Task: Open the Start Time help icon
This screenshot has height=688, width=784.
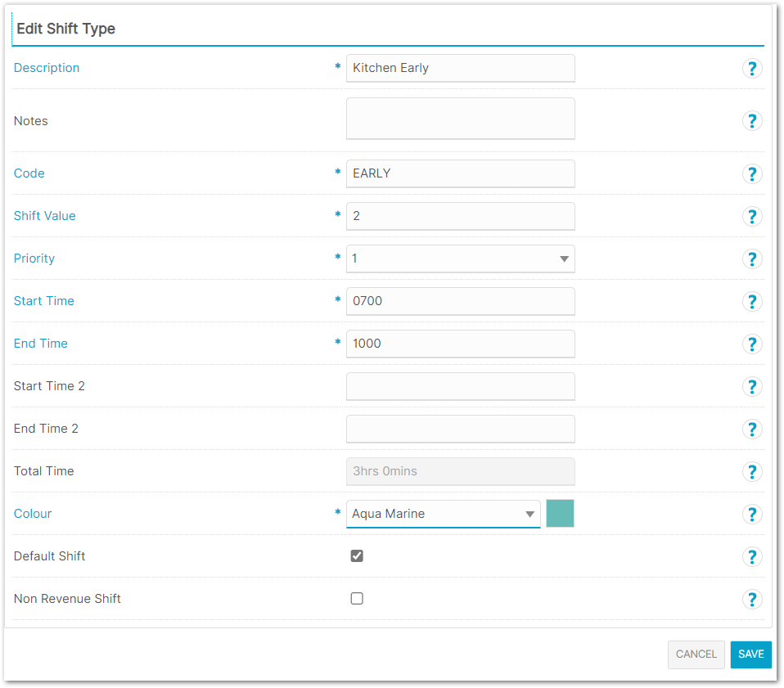Action: [752, 301]
